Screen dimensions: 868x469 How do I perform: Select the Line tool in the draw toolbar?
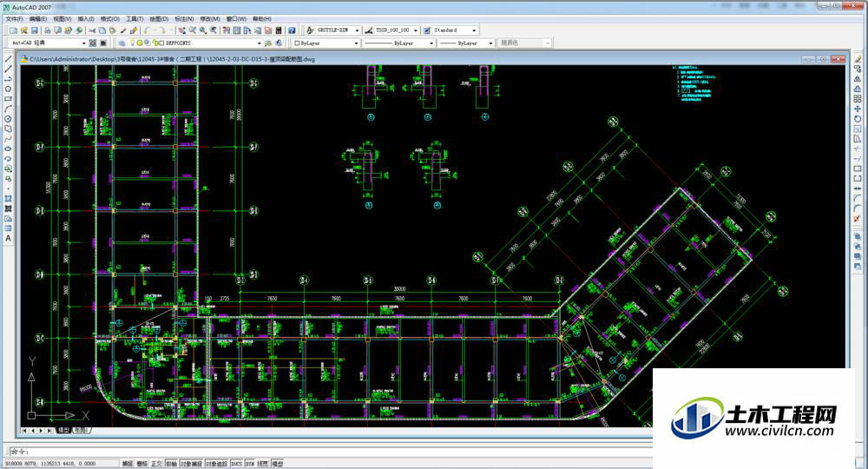9,59
